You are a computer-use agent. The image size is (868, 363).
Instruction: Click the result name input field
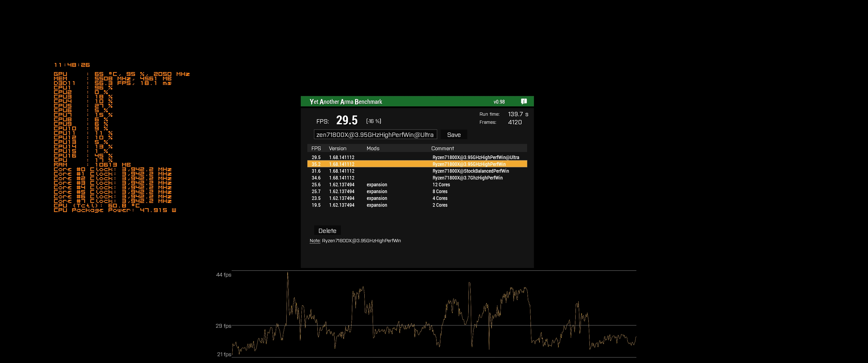375,135
